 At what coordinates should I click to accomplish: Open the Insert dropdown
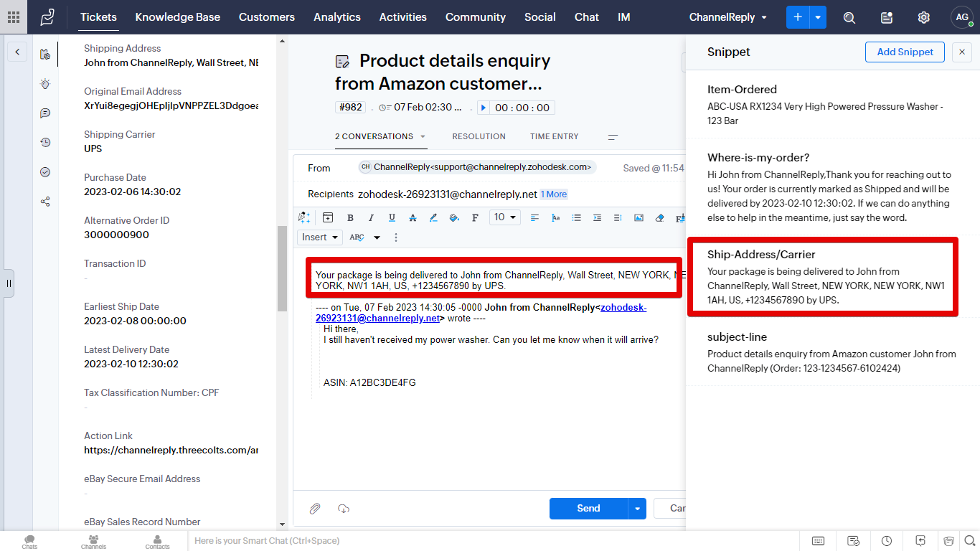(x=319, y=237)
